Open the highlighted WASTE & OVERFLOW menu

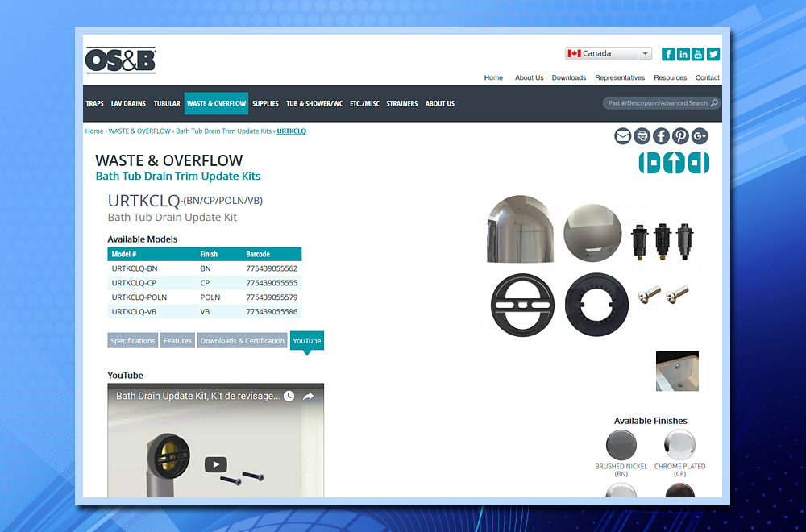216,103
